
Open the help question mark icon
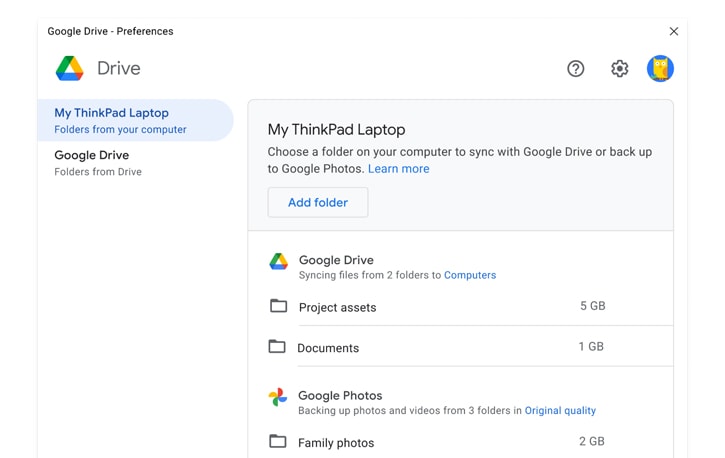click(x=576, y=69)
